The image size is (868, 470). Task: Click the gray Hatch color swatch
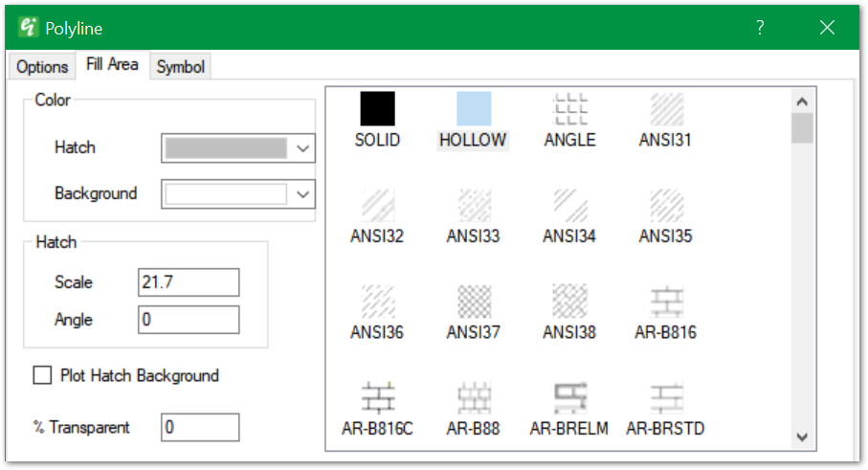(226, 148)
